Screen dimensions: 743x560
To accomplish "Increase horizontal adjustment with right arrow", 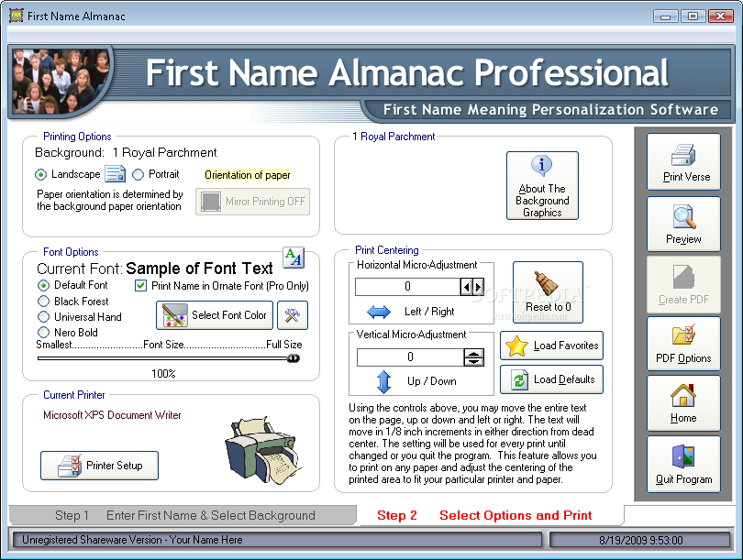I will pos(478,287).
